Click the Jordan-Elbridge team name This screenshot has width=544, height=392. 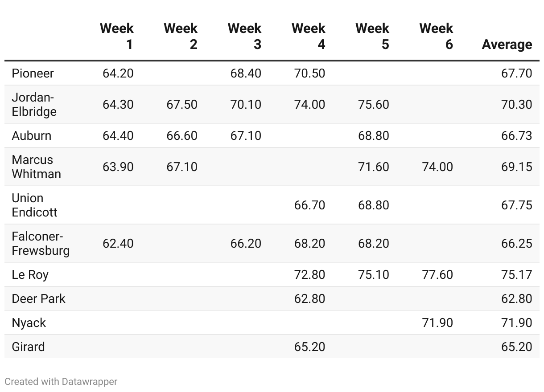pyautogui.click(x=34, y=104)
